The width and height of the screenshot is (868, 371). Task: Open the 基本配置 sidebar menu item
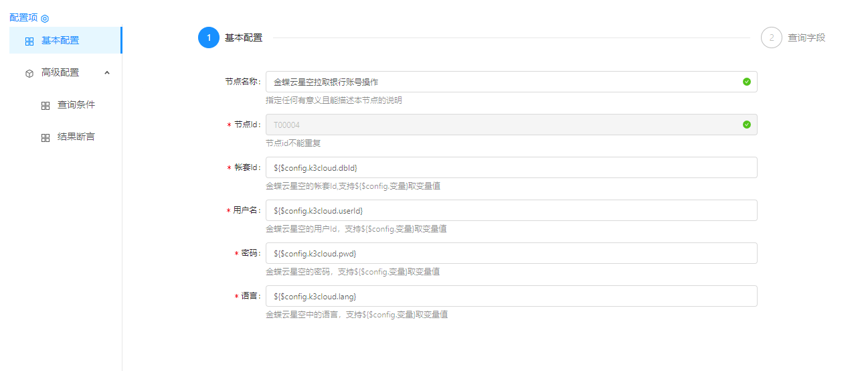coord(60,40)
